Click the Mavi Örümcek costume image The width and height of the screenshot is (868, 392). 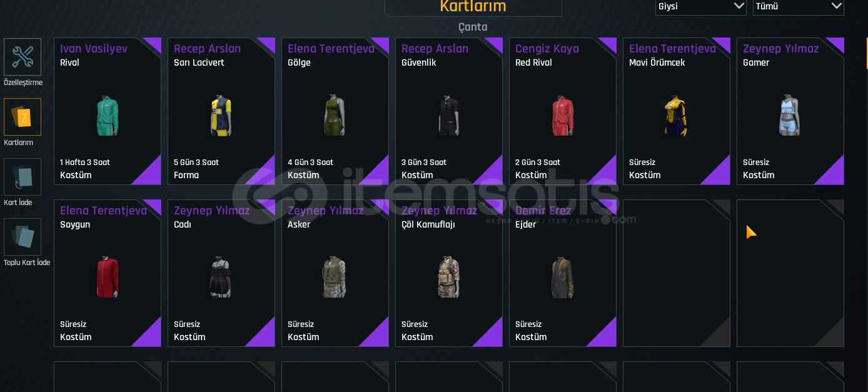[x=676, y=116]
